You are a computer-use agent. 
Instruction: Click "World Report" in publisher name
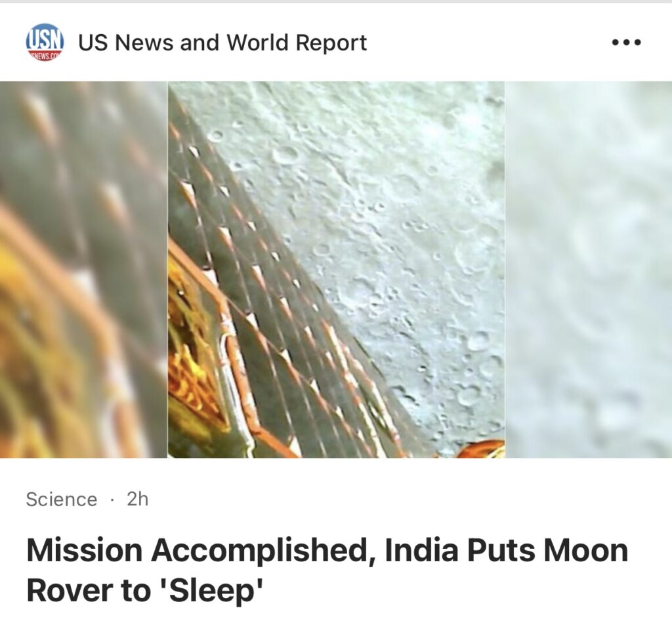pos(297,43)
